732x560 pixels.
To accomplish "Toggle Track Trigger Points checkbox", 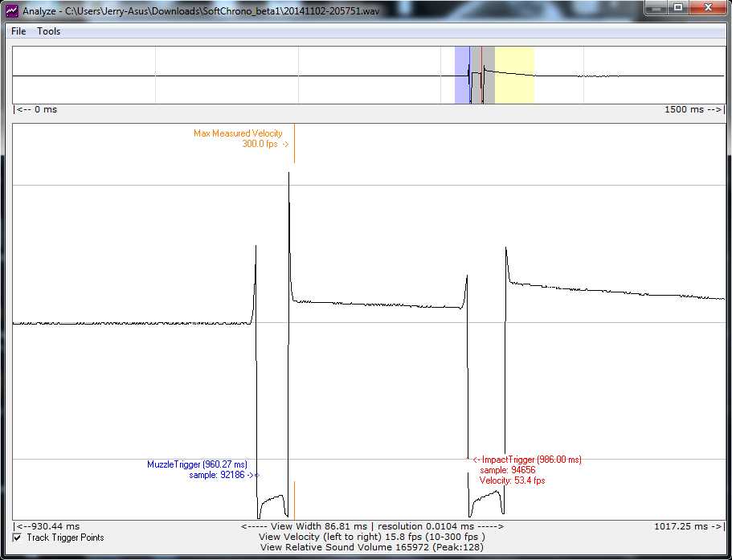I will point(17,538).
